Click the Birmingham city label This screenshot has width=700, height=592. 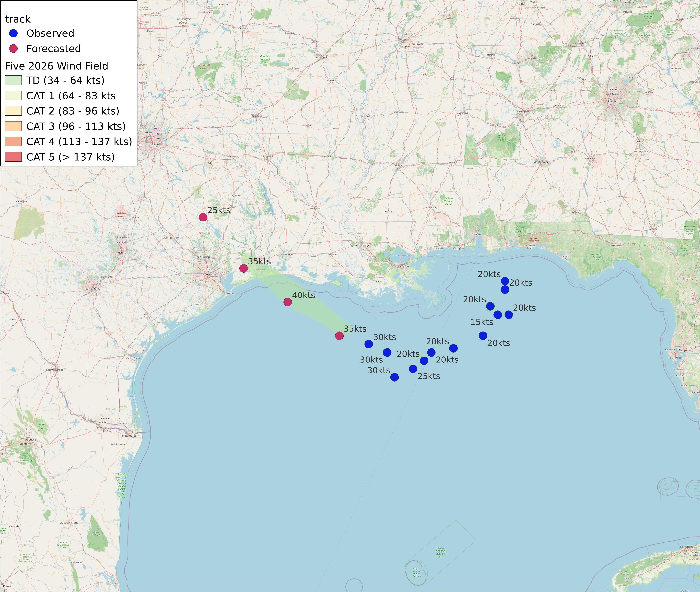523,112
